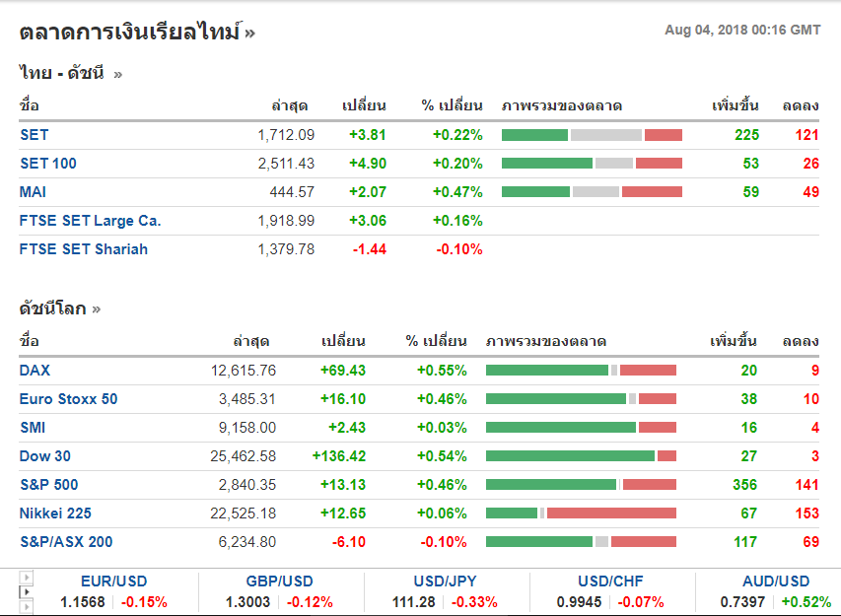Open the Nikkei 225 index link

pos(56,513)
